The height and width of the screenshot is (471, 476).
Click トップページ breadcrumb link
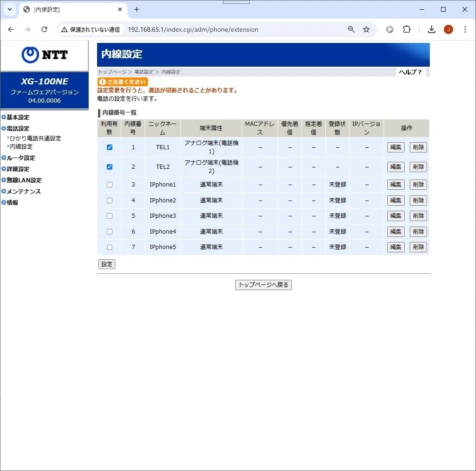click(112, 72)
